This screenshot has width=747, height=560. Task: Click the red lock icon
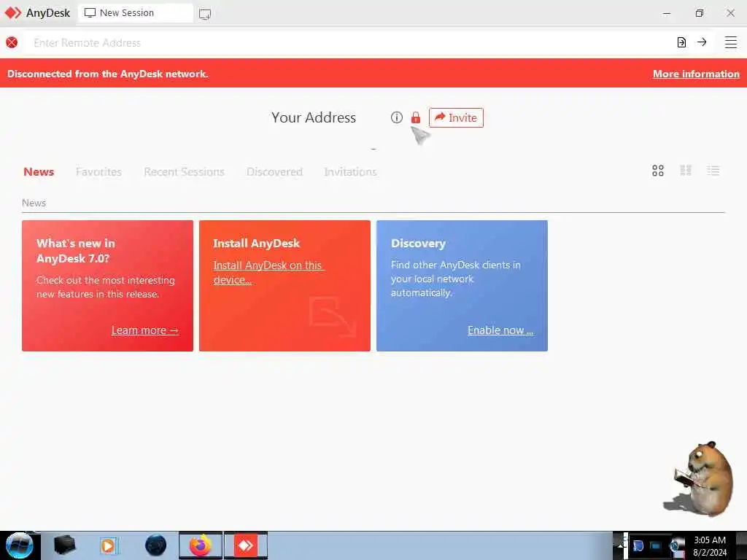(x=416, y=117)
